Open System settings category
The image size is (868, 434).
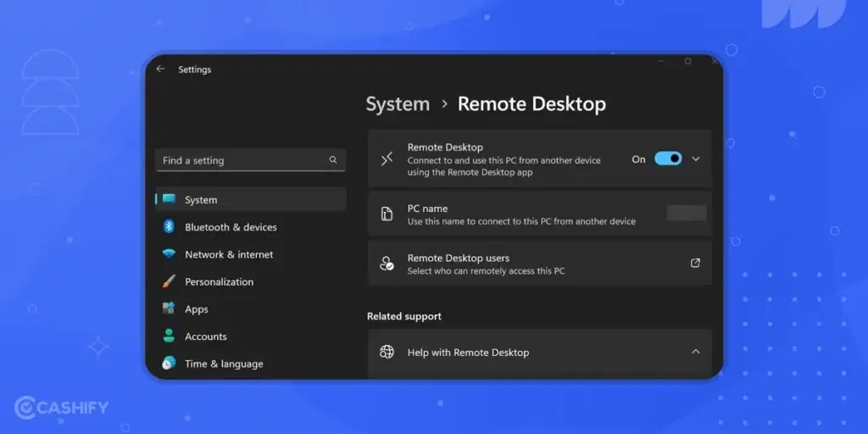tap(251, 199)
